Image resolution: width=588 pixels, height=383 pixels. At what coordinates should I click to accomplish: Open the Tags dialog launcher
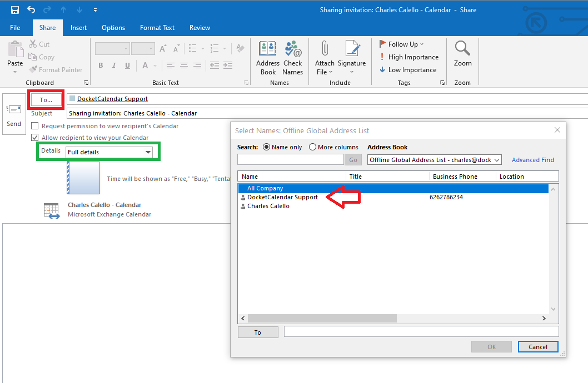pyautogui.click(x=442, y=83)
